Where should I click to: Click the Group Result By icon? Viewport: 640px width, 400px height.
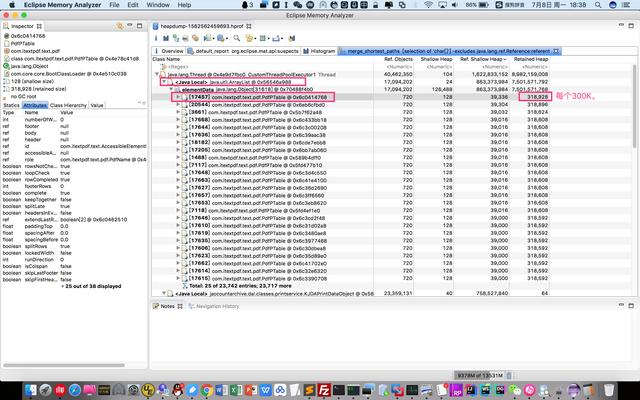[249, 38]
